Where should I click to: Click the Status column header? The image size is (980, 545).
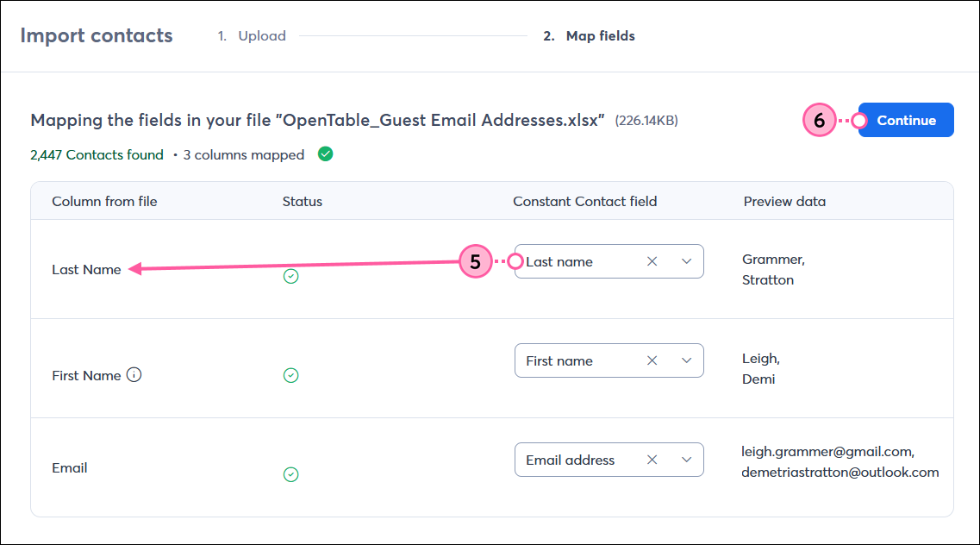pos(302,201)
